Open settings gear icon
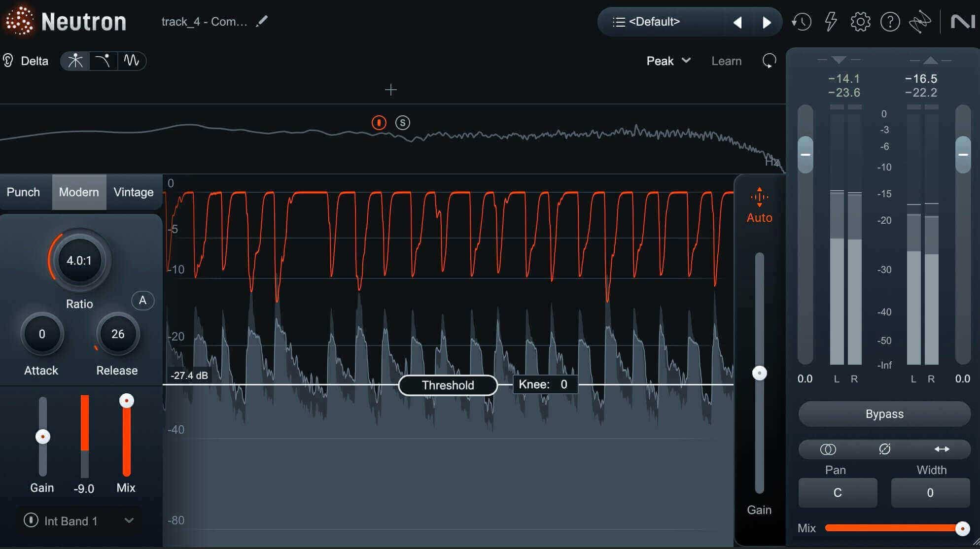This screenshot has width=980, height=549. click(860, 22)
